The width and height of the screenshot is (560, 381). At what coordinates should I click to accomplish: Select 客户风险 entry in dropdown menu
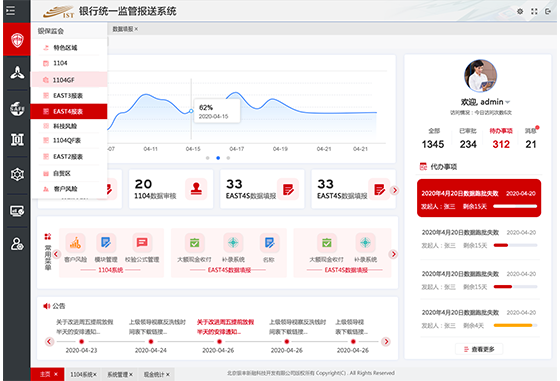[x=69, y=189]
